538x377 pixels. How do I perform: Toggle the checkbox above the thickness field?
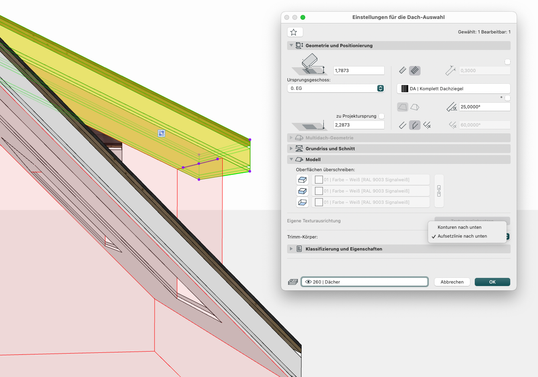coord(507,62)
